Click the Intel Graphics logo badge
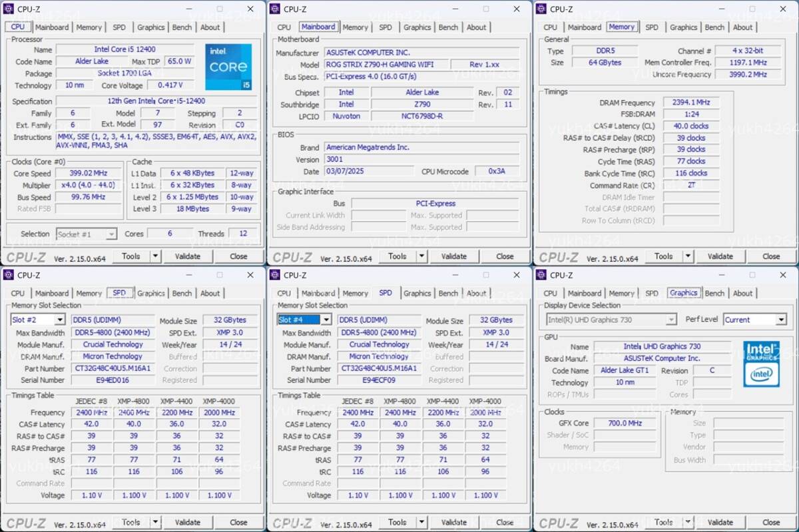The height and width of the screenshot is (532, 799). point(762,364)
